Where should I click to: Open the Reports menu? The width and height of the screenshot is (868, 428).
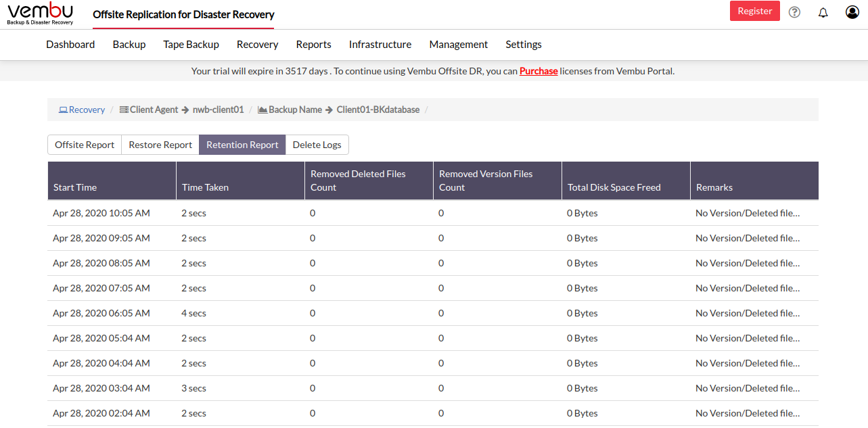(314, 45)
